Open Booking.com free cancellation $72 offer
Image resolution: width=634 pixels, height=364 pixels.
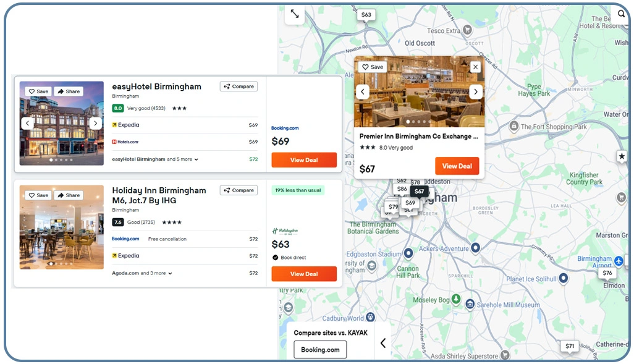coord(184,239)
